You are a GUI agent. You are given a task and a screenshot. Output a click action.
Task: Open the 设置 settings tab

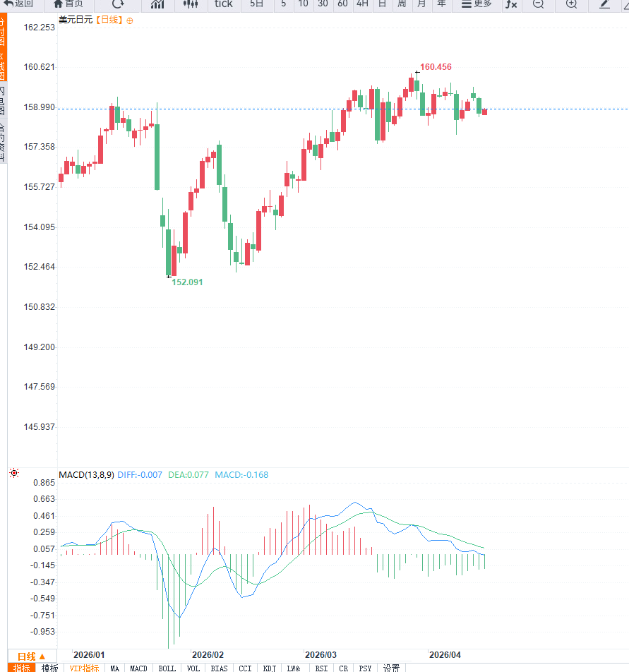pyautogui.click(x=391, y=668)
